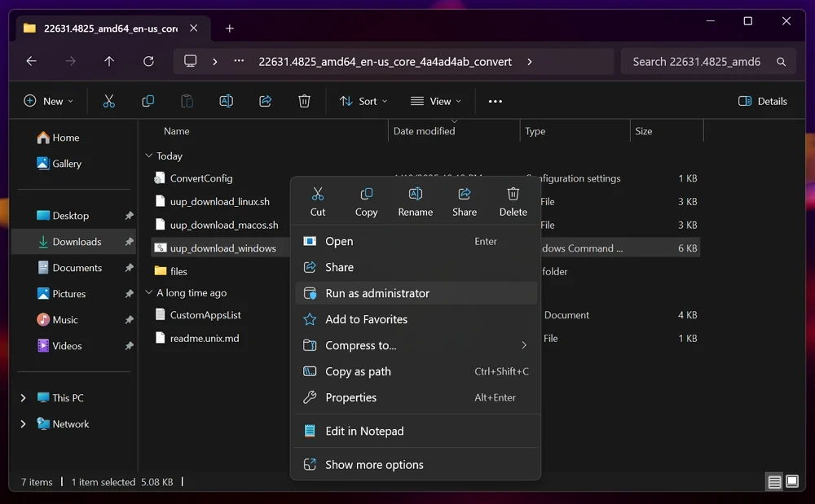Toggle the Details pane

pyautogui.click(x=762, y=101)
